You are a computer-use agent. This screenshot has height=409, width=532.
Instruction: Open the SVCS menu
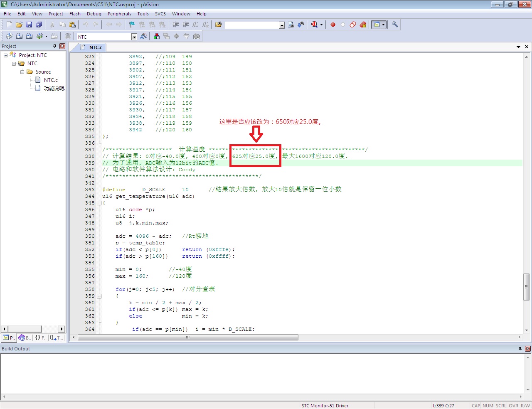tap(160, 14)
